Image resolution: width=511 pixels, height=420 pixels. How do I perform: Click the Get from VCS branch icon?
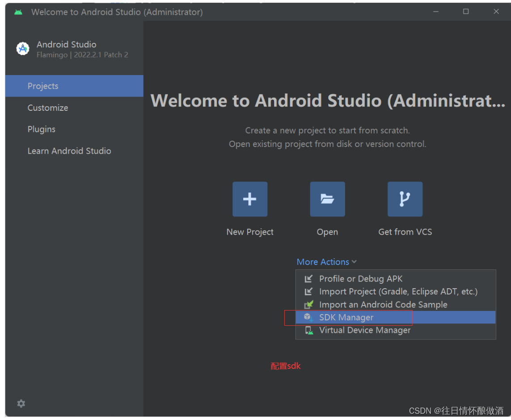point(405,199)
